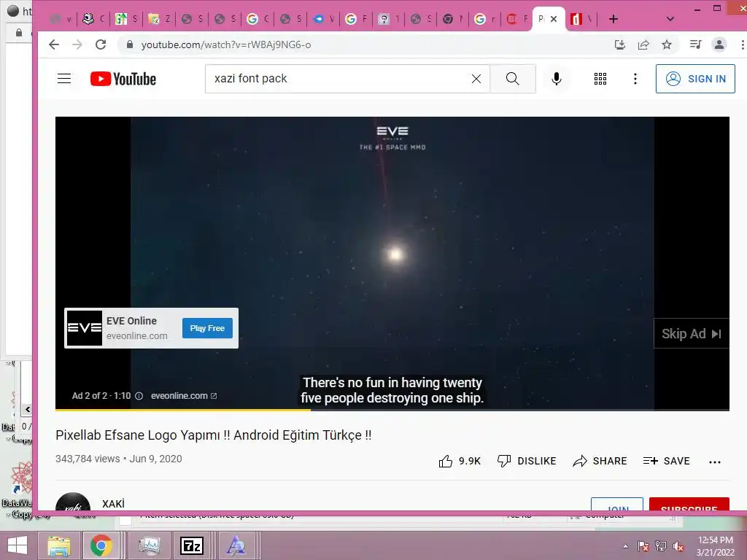Clear the search box with the X
747x560 pixels.
(x=476, y=79)
